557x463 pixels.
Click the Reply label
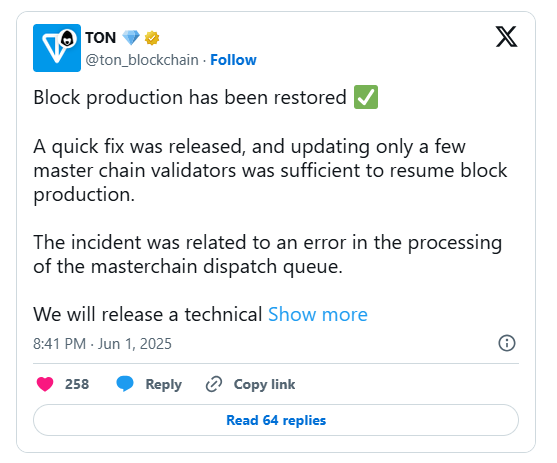(163, 384)
